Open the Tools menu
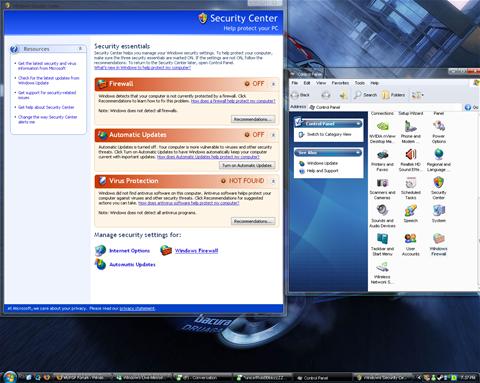The image size is (480, 383). tap(360, 83)
